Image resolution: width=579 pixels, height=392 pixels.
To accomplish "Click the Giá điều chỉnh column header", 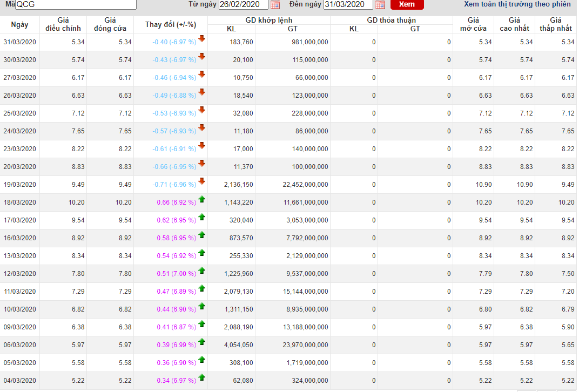I will [63, 24].
